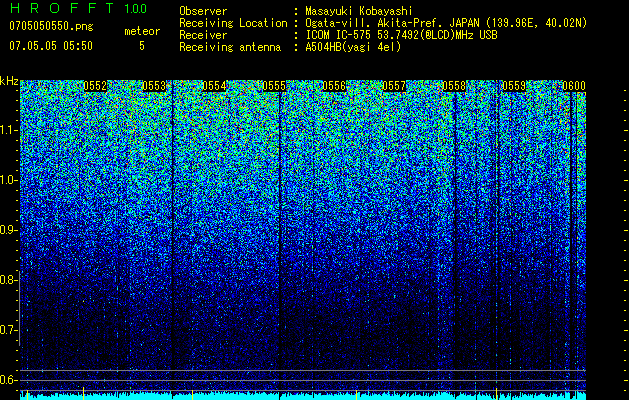Click the 0556 time marker
The height and width of the screenshot is (400, 629).
coord(334,86)
